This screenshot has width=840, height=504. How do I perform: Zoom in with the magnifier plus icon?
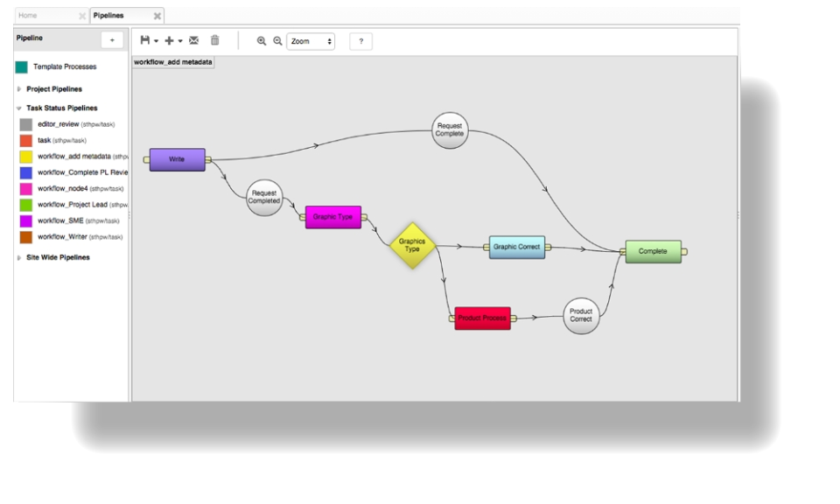[261, 41]
